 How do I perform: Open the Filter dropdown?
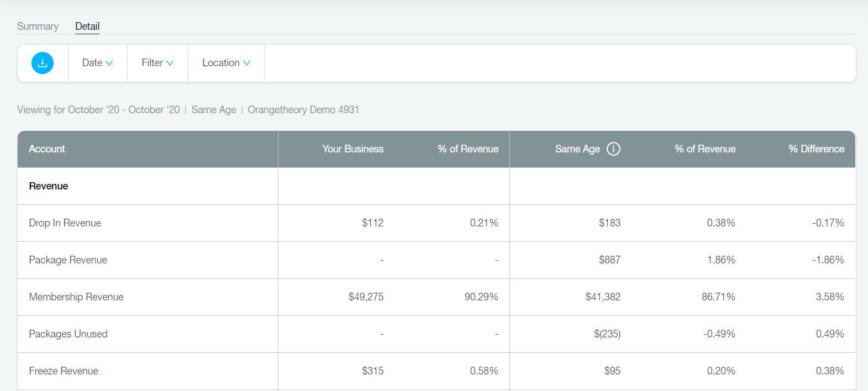(x=157, y=63)
